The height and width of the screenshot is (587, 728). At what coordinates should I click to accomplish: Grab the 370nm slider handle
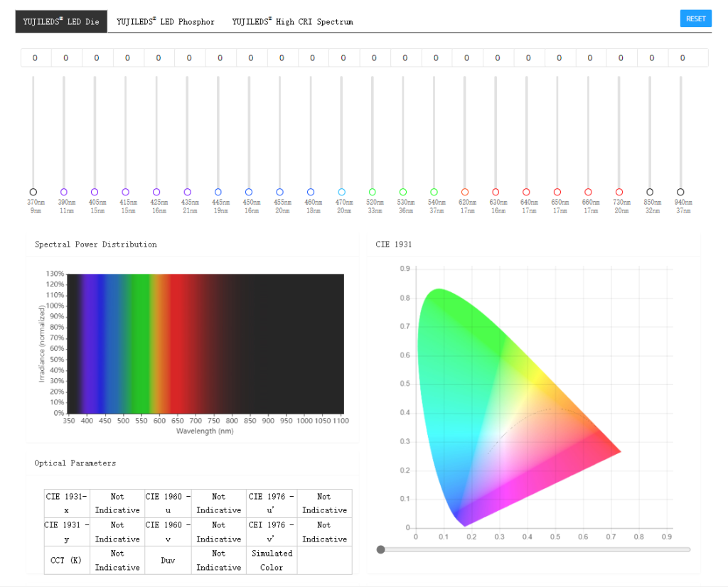33,191
